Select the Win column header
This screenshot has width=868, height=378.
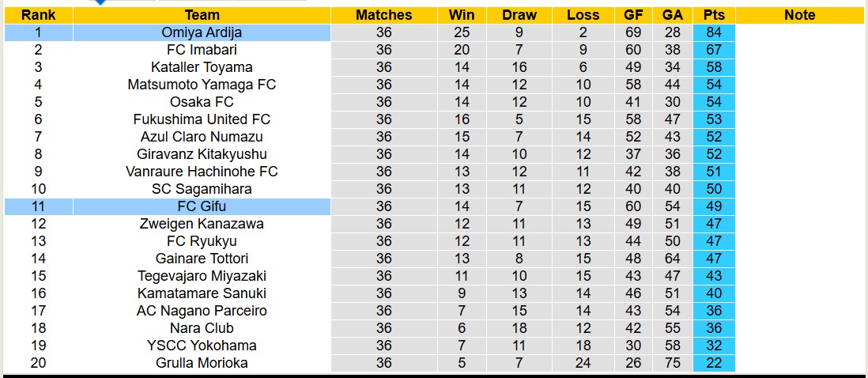[x=462, y=15]
